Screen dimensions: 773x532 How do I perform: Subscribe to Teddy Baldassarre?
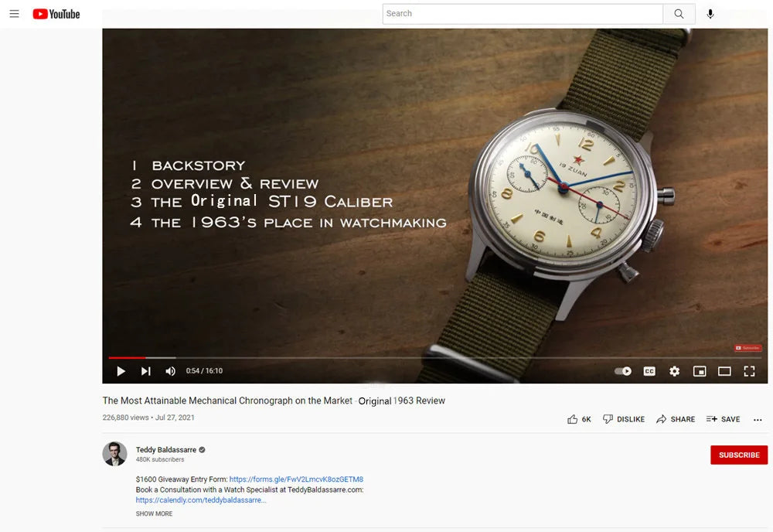(x=739, y=455)
